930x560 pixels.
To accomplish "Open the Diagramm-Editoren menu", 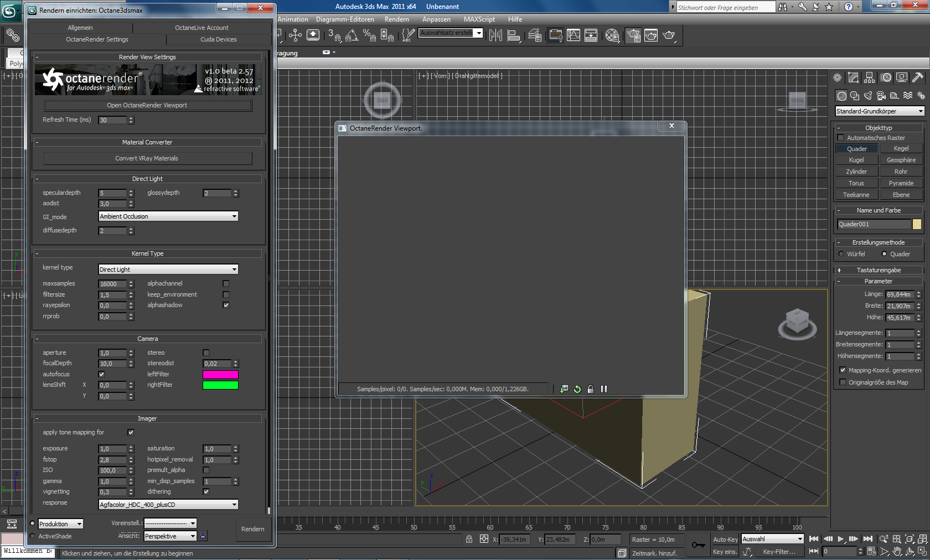I will pos(345,19).
